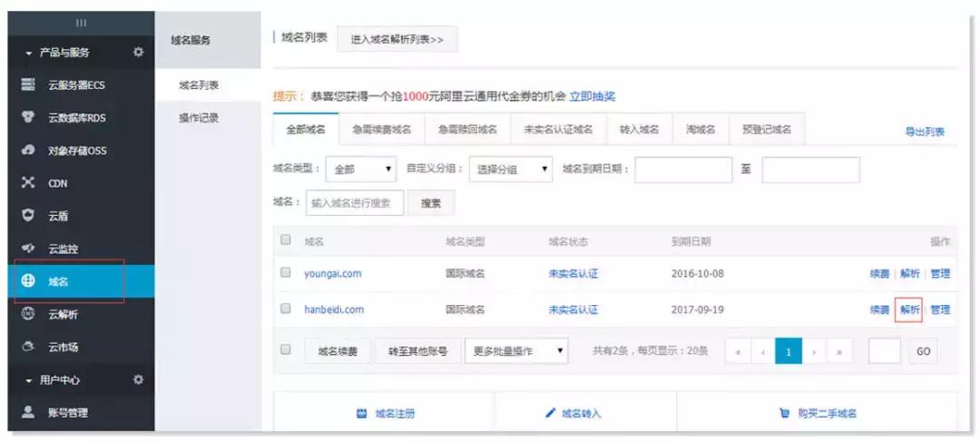The width and height of the screenshot is (980, 443).
Task: Focus the expiry end date field after 至
Action: tap(810, 170)
